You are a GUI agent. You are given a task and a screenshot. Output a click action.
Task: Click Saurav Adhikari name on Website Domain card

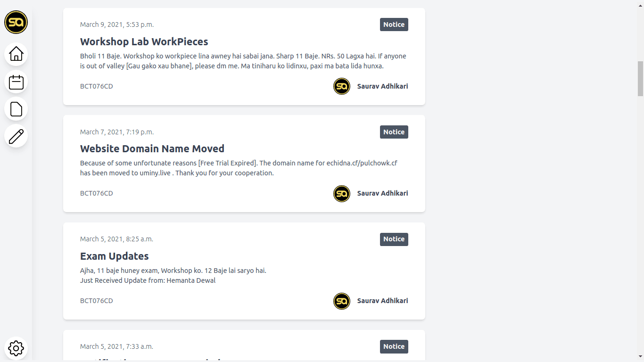pos(383,193)
